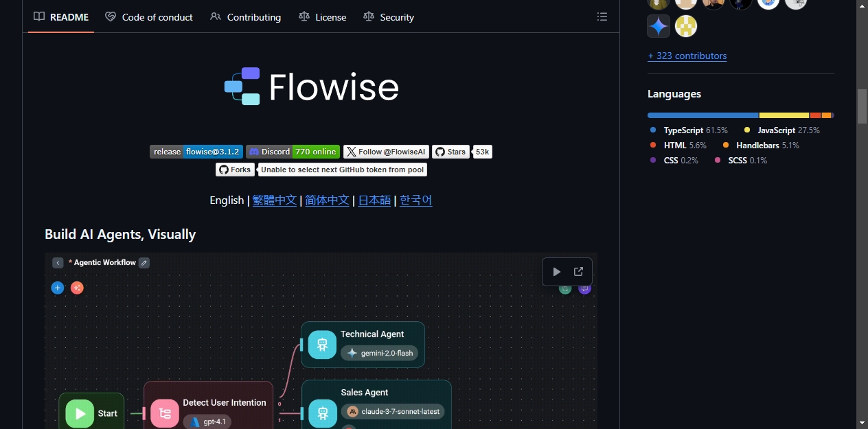
Task: Click the release flowise@3.1.2 badge
Action: [x=196, y=152]
